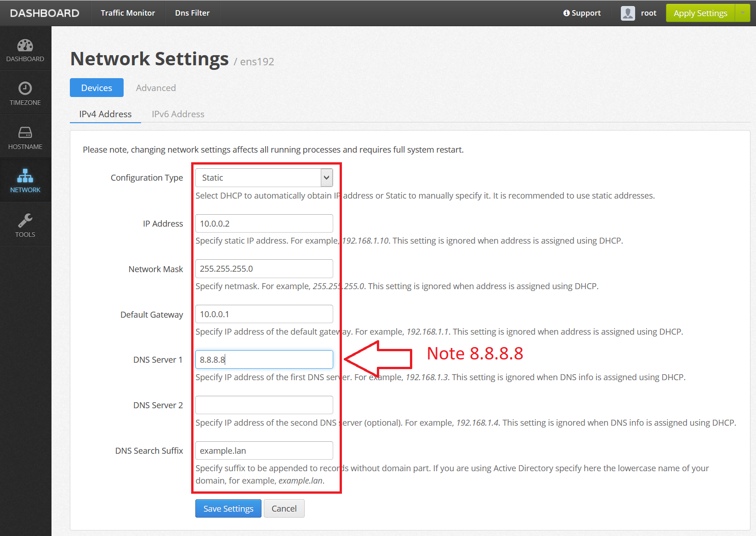
Task: Expand the Apply Settings arrow dropdown
Action: pos(743,13)
